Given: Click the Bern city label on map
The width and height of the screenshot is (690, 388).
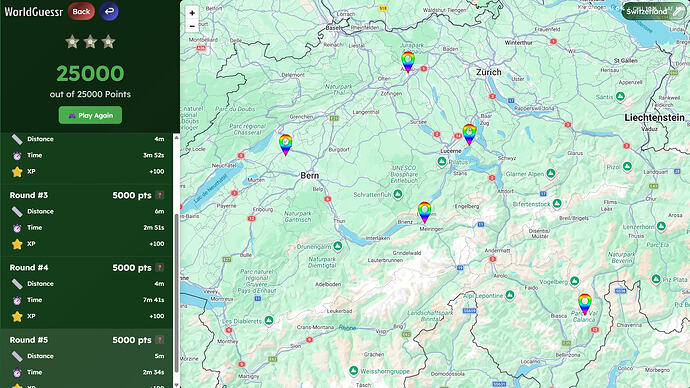Looking at the screenshot, I should coord(310,175).
